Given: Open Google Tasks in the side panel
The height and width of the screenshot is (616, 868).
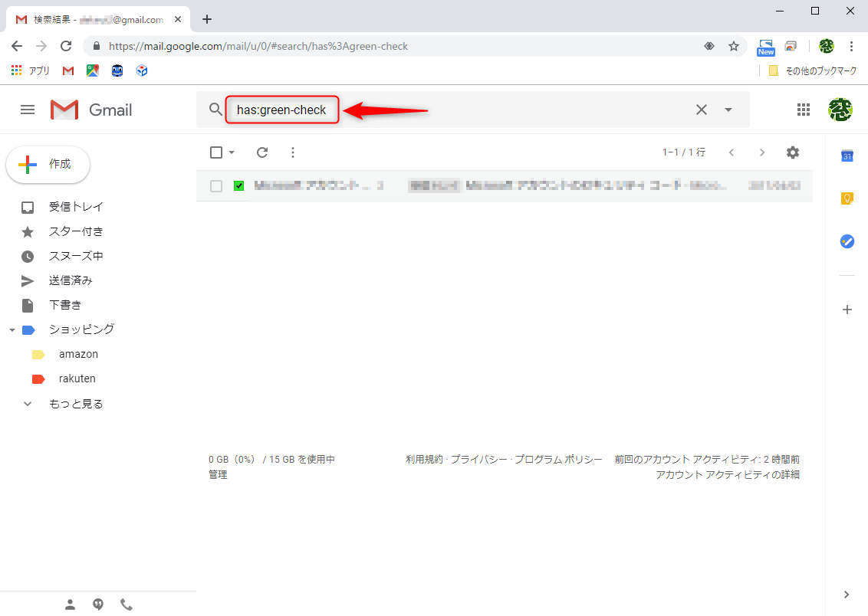Looking at the screenshot, I should pyautogui.click(x=847, y=241).
